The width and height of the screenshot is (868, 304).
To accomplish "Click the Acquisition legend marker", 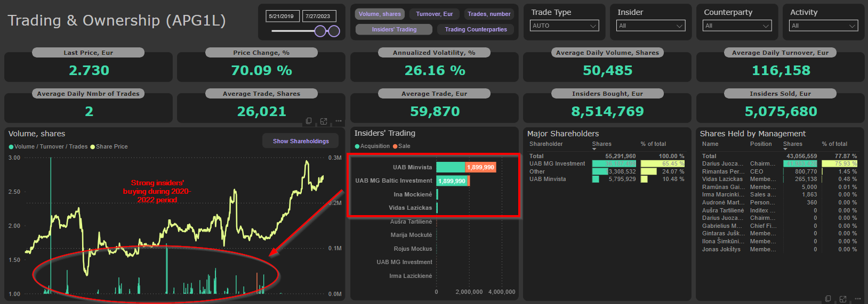I will pyautogui.click(x=357, y=146).
